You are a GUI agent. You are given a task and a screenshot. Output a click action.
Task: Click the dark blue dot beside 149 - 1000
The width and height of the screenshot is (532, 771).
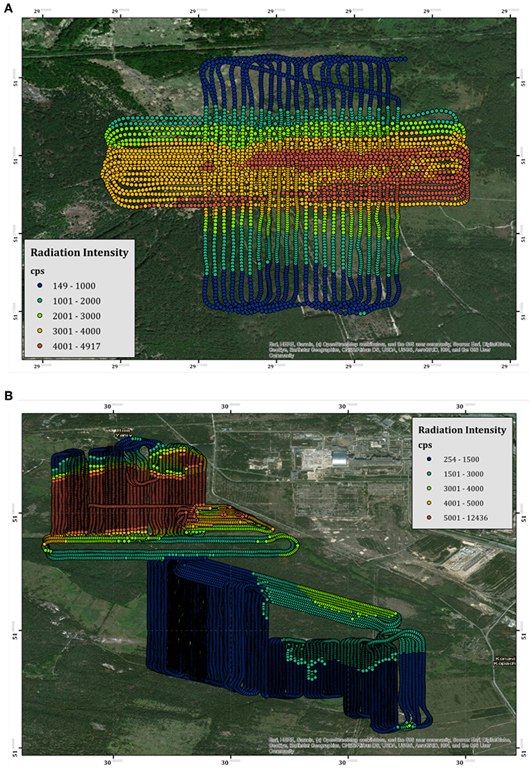pos(40,286)
